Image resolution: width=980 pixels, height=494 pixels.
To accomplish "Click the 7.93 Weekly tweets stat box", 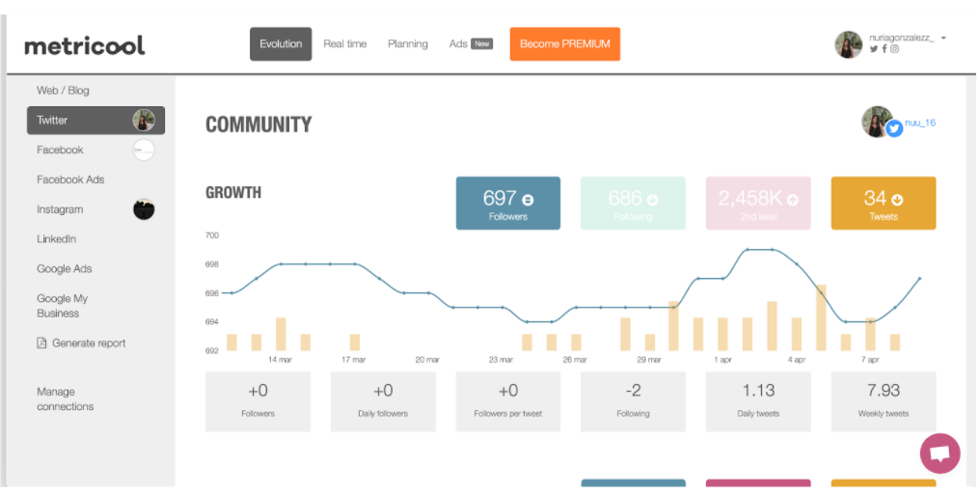I will point(884,401).
